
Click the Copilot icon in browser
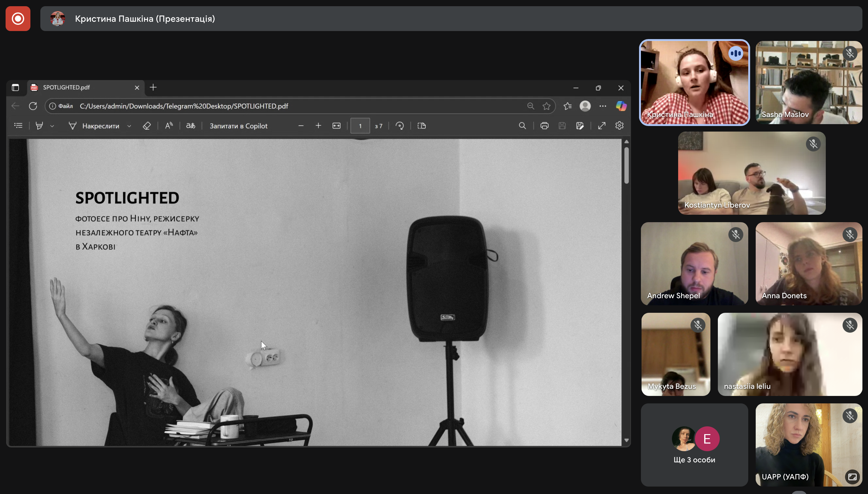click(x=621, y=106)
